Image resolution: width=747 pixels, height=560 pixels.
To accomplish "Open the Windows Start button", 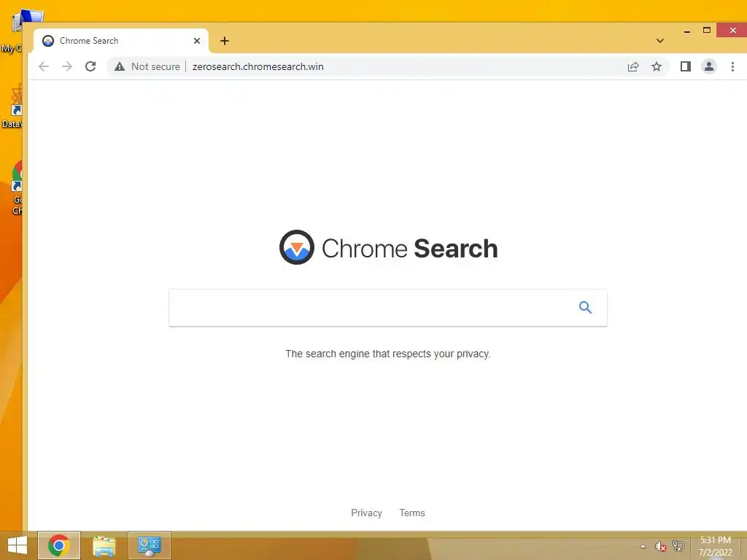I will (x=18, y=545).
